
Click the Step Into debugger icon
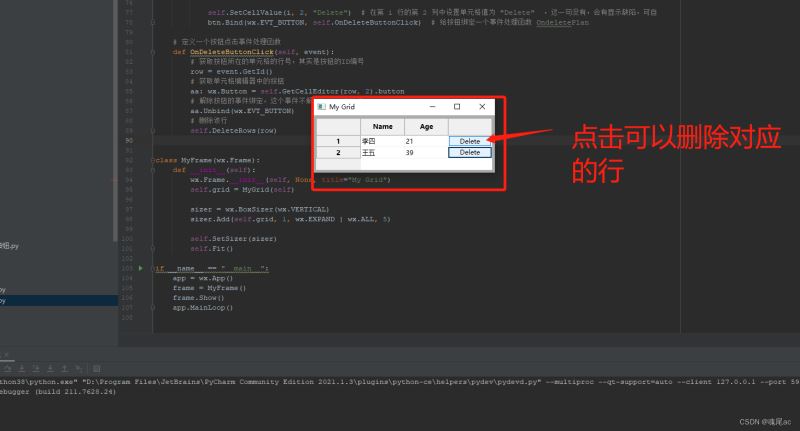pos(22,368)
